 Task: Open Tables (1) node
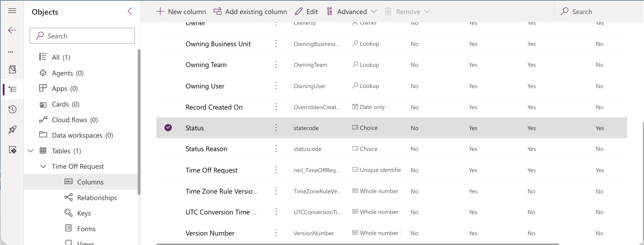point(67,151)
